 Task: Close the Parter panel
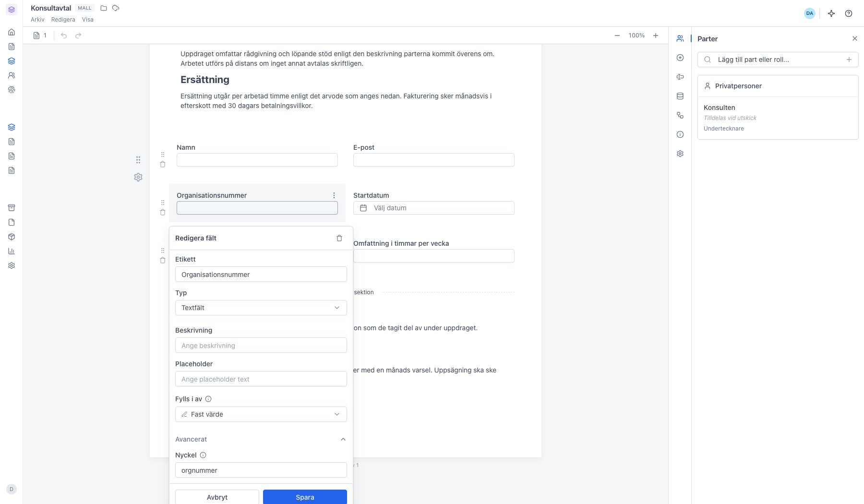point(855,38)
